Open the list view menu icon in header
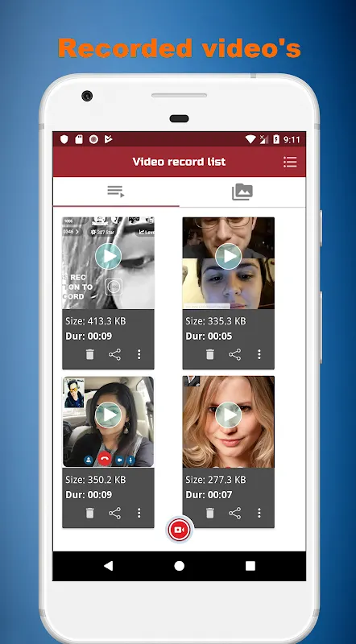 [x=290, y=162]
